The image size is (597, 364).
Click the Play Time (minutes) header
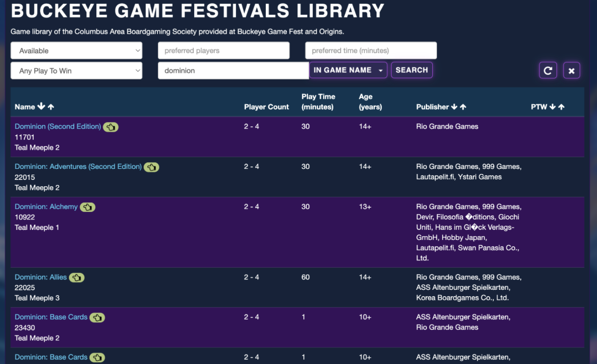pyautogui.click(x=319, y=102)
